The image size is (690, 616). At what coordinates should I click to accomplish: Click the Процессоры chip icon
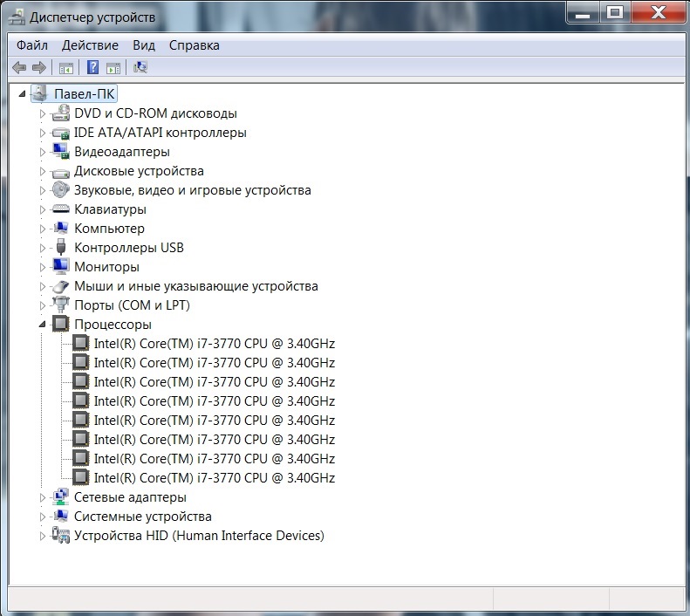(60, 324)
